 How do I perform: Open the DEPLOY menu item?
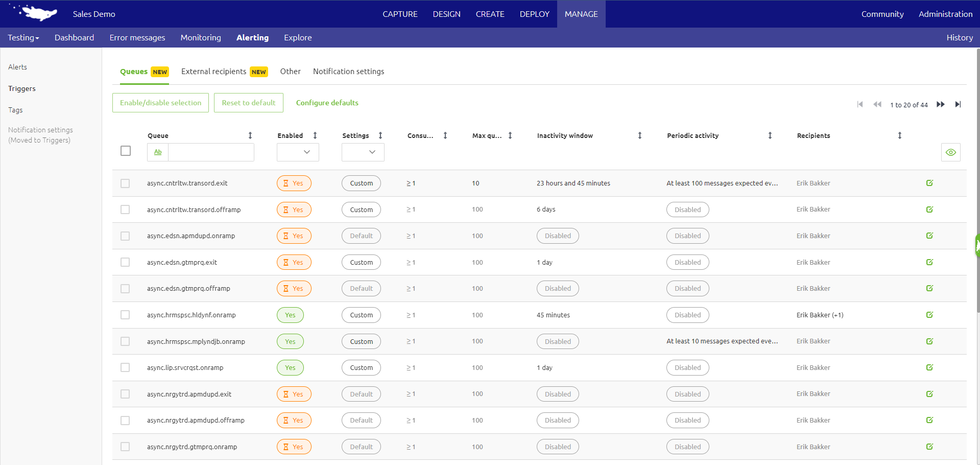click(534, 14)
